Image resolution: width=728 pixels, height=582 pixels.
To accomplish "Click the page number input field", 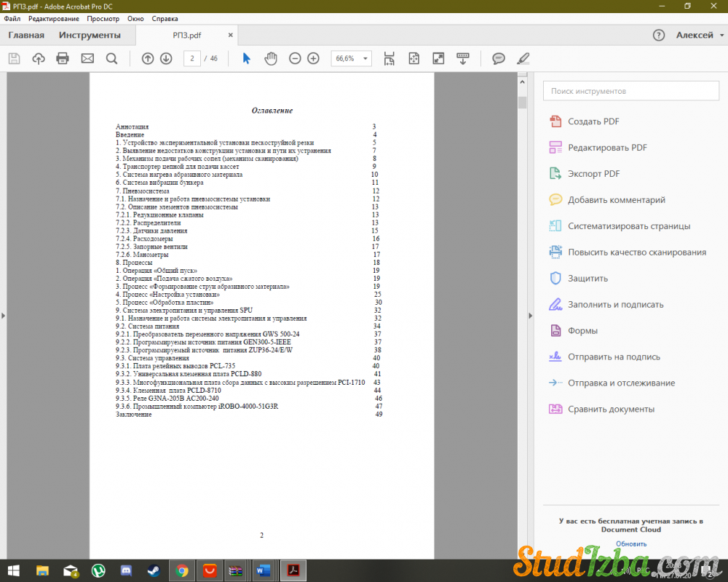I will (x=192, y=59).
